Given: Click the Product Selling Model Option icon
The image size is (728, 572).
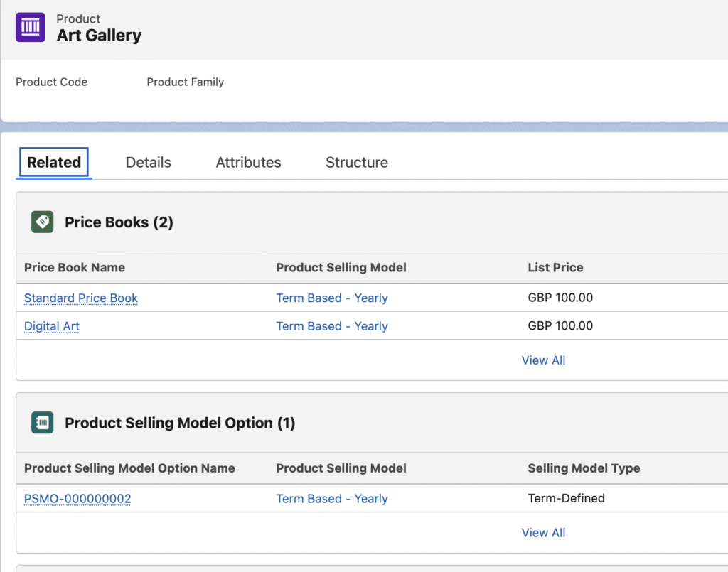Looking at the screenshot, I should point(43,423).
